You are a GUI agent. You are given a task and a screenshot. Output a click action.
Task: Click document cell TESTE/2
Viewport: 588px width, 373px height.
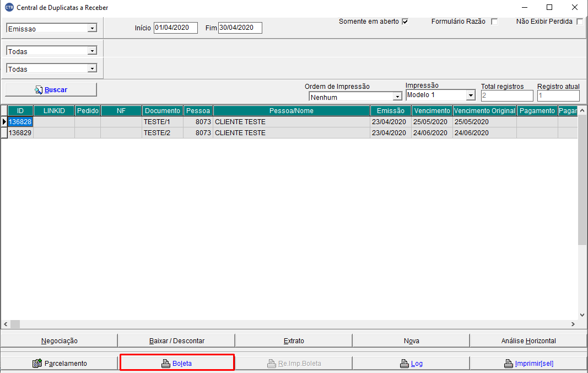[163, 132]
